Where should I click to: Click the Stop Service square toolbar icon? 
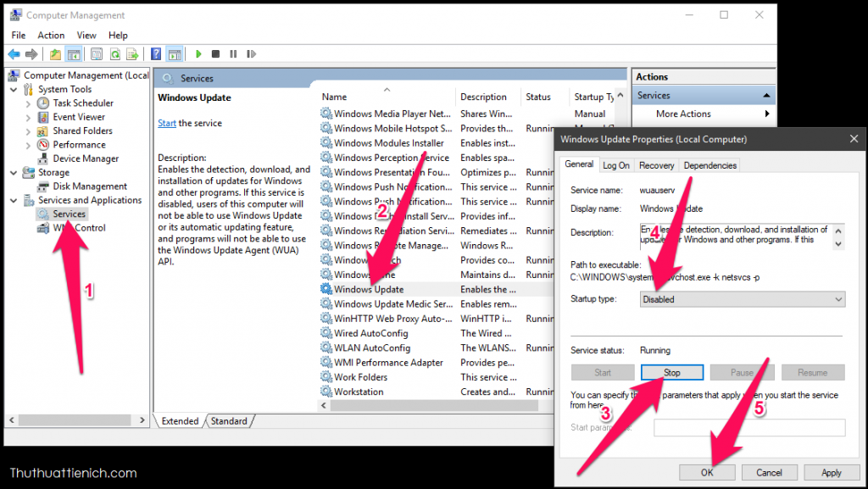[x=216, y=54]
